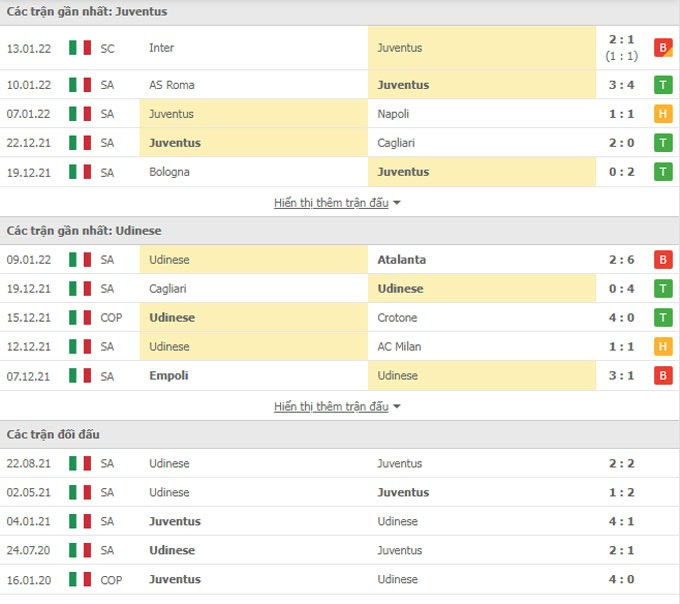Click the red B badge for Inter vs Juventus
This screenshot has height=604, width=680.
662,47
